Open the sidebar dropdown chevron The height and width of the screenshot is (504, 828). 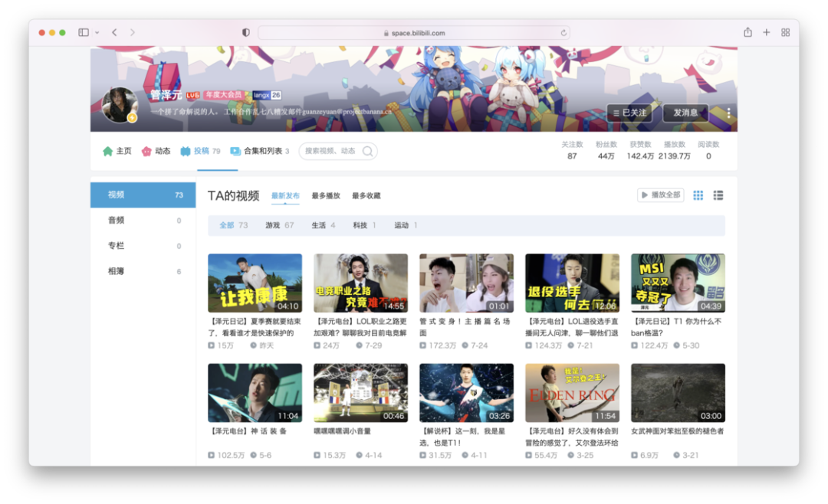(x=97, y=33)
